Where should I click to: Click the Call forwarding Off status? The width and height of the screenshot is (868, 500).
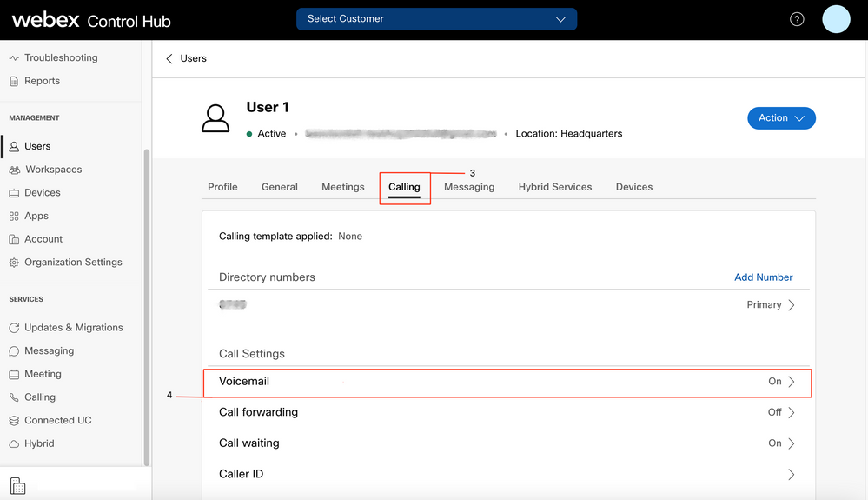pyautogui.click(x=774, y=412)
